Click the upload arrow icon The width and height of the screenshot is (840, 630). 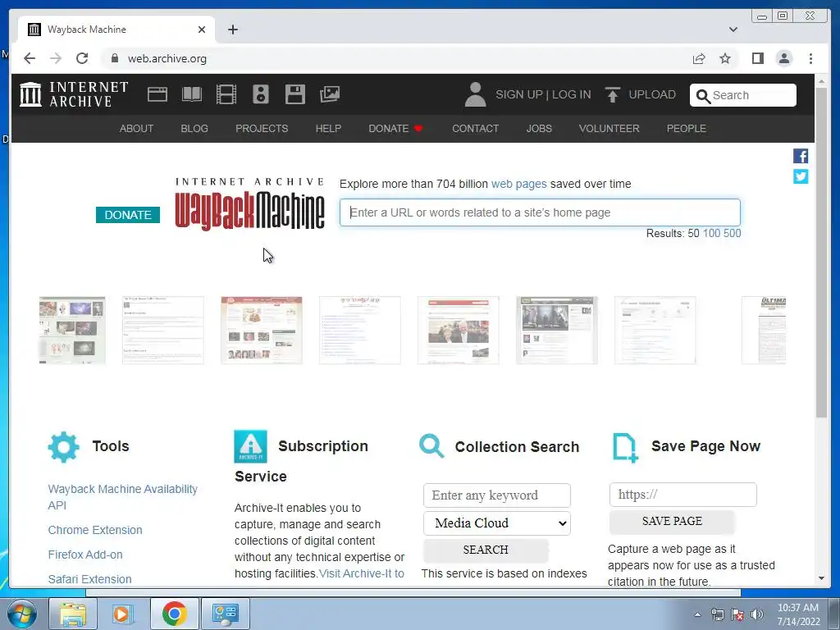coord(612,95)
